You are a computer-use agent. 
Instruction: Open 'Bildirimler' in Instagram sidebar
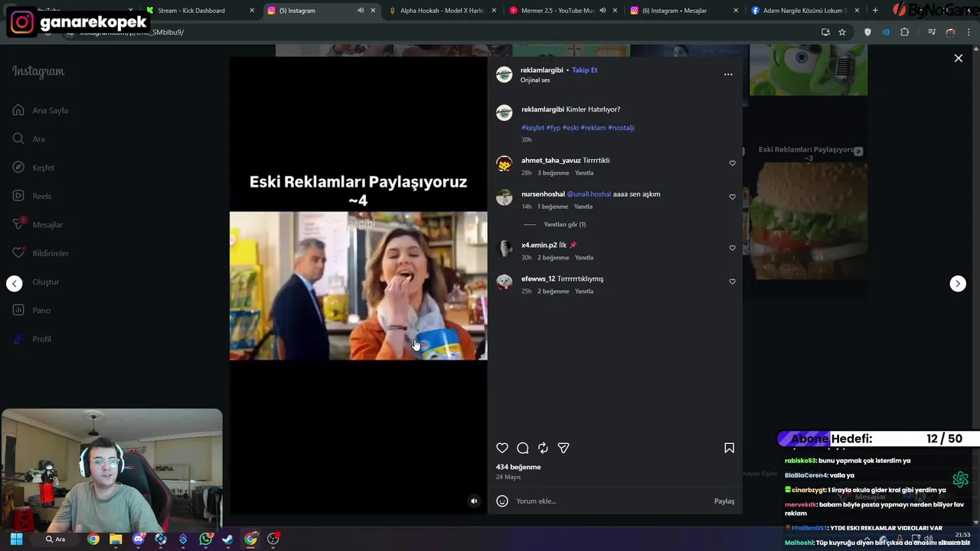[x=41, y=253]
